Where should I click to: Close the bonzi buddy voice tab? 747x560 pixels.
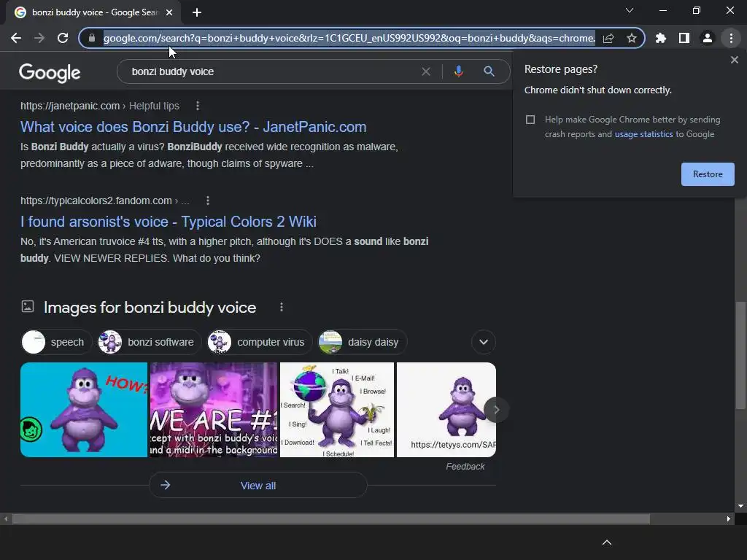[169, 12]
